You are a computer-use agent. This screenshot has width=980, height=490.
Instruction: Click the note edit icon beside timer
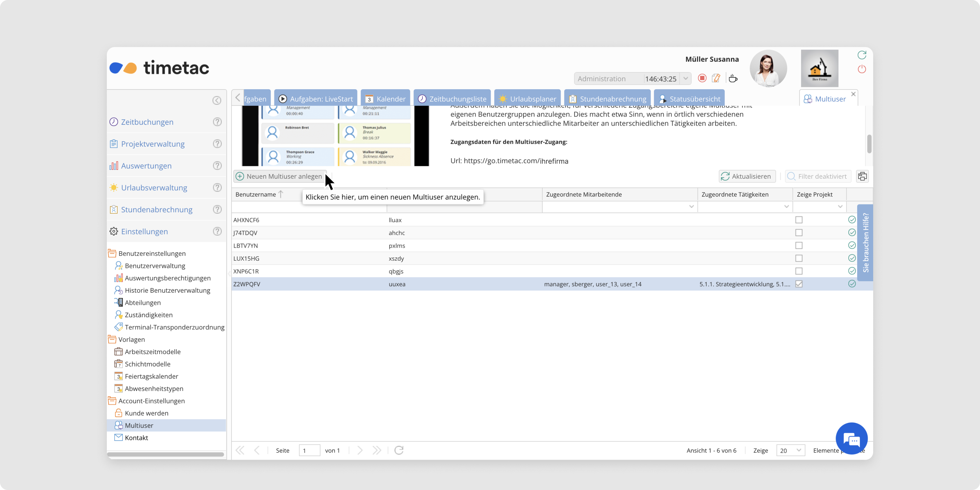coord(716,78)
